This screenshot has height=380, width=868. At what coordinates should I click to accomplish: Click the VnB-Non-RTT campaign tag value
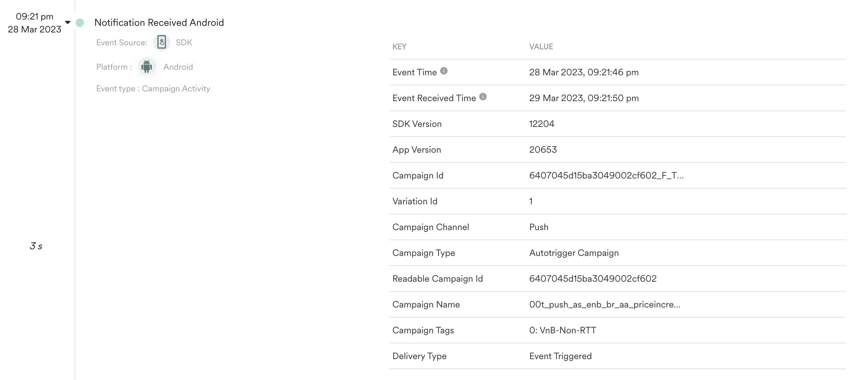[563, 330]
